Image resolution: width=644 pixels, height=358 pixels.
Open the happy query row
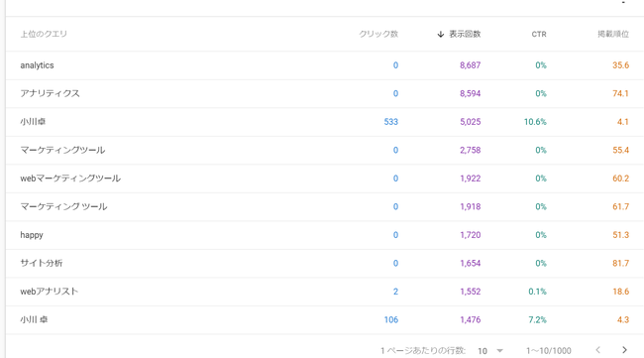pos(324,235)
